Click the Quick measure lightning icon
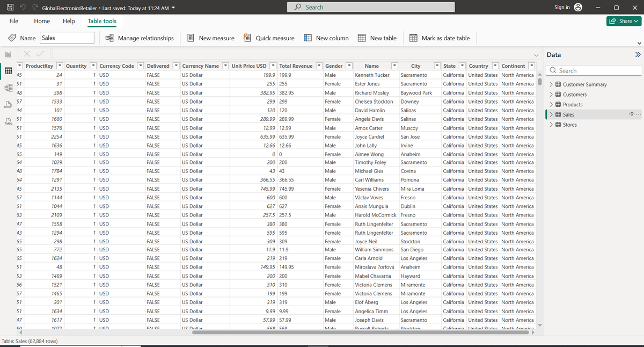This screenshot has width=644, height=347. click(x=247, y=38)
